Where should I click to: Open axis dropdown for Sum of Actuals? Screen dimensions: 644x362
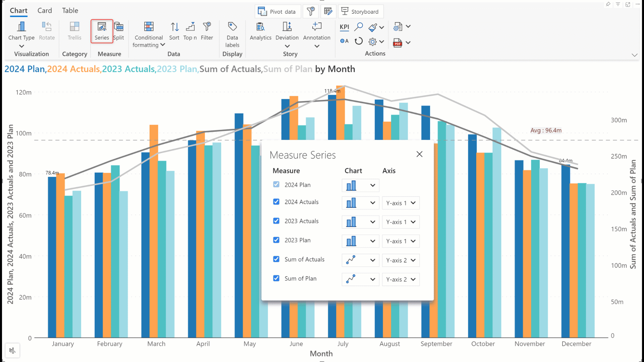click(400, 260)
